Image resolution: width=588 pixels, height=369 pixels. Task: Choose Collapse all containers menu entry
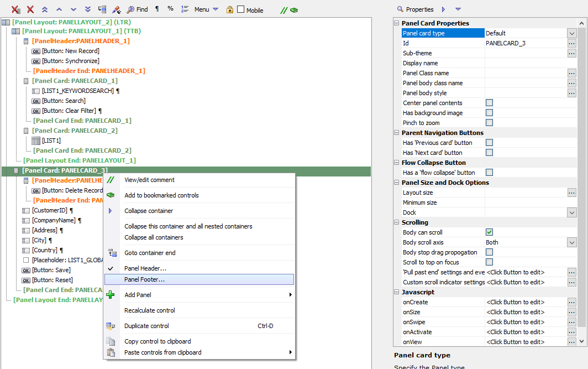coord(199,237)
